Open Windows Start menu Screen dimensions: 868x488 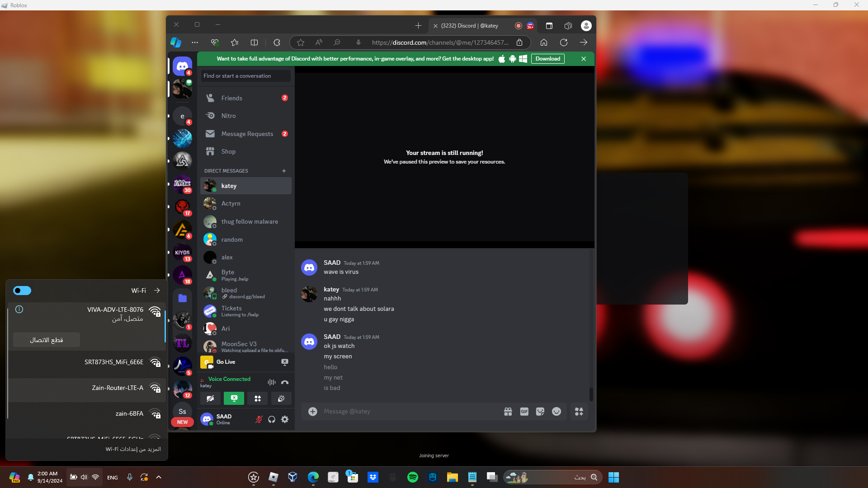pyautogui.click(x=613, y=477)
